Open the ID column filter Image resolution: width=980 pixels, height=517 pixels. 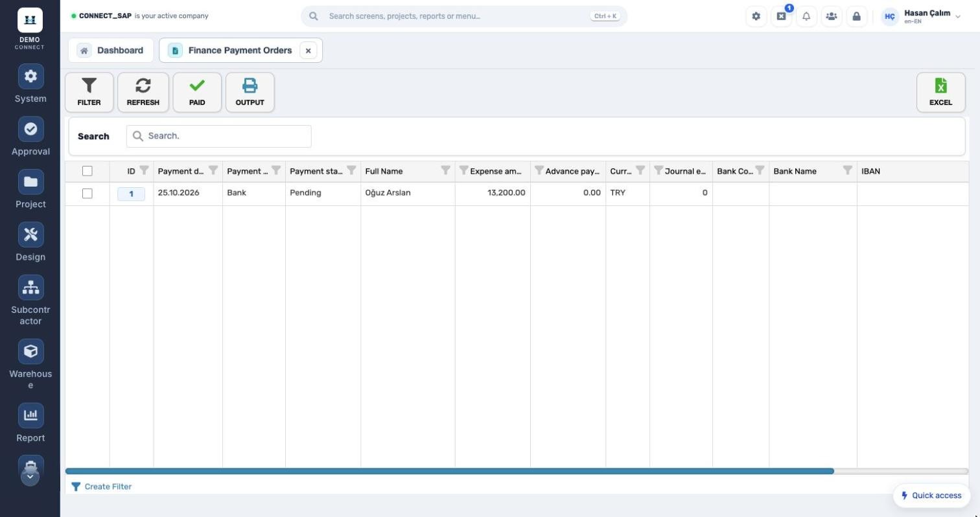pos(145,170)
